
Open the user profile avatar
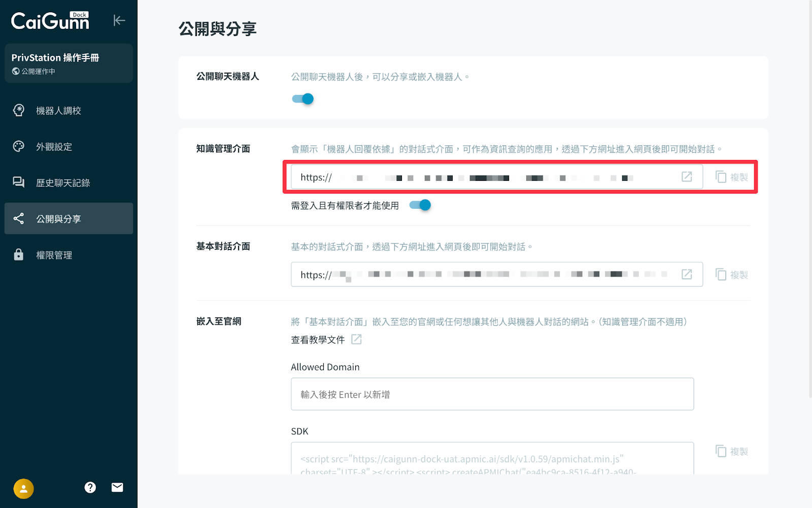(x=23, y=489)
